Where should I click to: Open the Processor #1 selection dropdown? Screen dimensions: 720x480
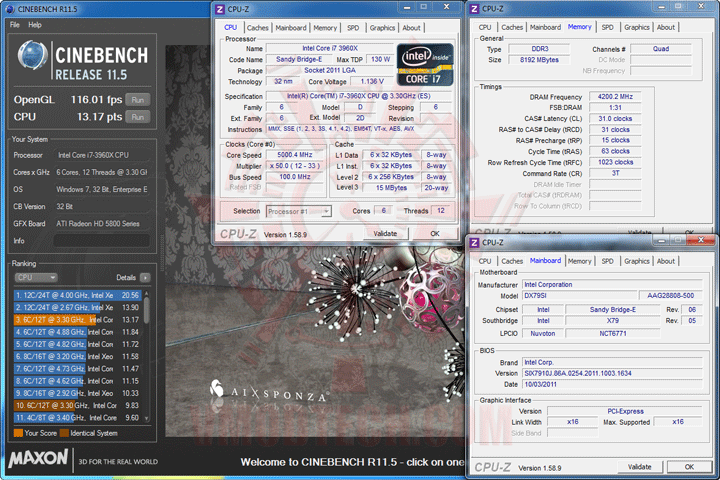click(x=298, y=211)
